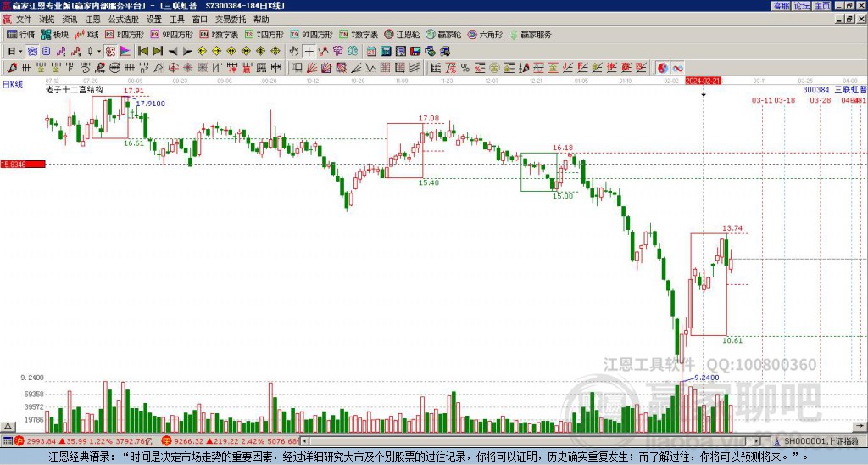Click the red 赢 application menu icon
868x465 pixels.
click(x=7, y=20)
